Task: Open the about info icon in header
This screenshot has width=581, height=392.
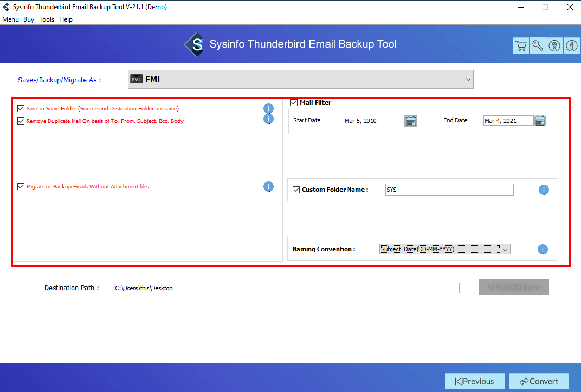Action: 571,46
